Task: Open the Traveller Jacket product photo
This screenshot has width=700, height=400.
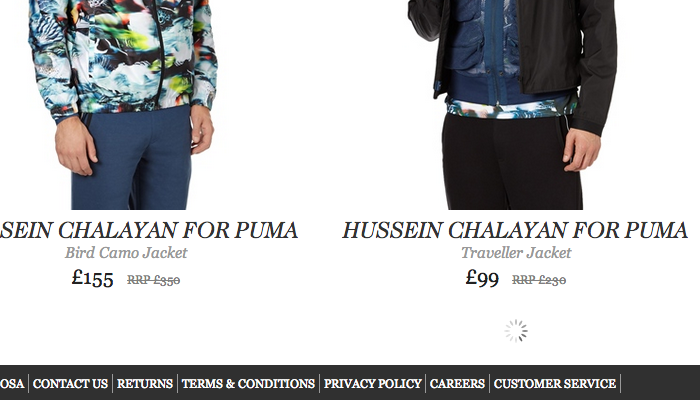Action: [x=512, y=104]
